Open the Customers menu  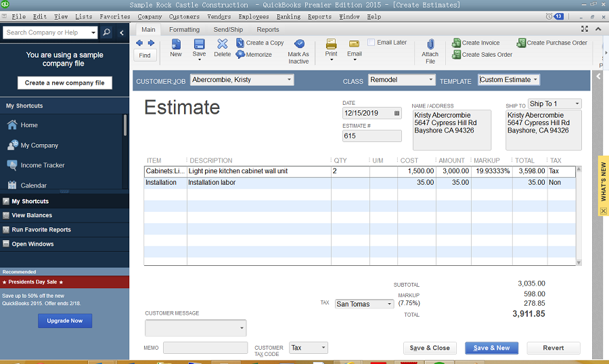click(x=184, y=17)
